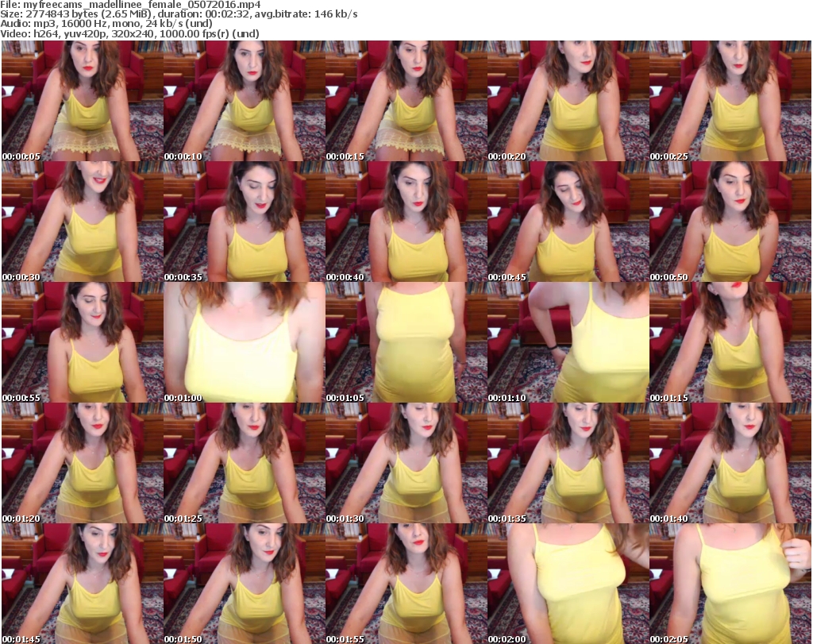The height and width of the screenshot is (644, 813).
Task: Select the frame timestamped 00:01:35
Action: (568, 463)
